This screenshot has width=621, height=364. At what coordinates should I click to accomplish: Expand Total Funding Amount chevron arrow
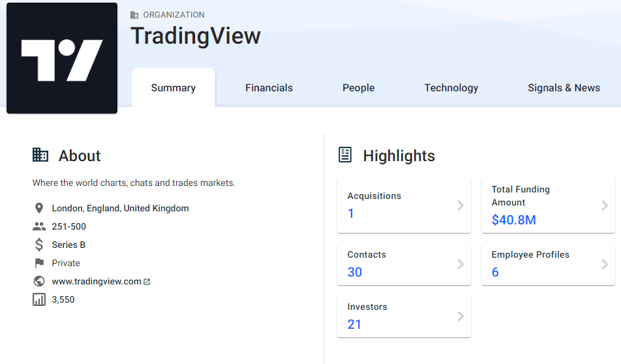(605, 205)
